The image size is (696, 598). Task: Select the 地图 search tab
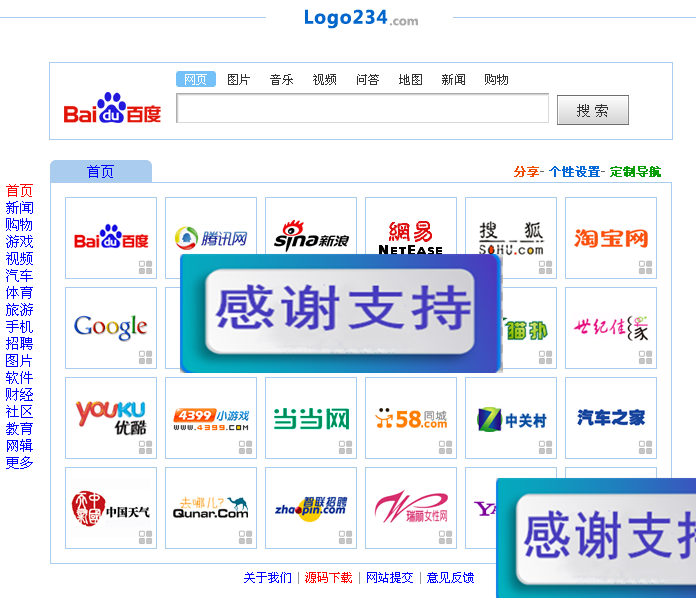(x=410, y=79)
